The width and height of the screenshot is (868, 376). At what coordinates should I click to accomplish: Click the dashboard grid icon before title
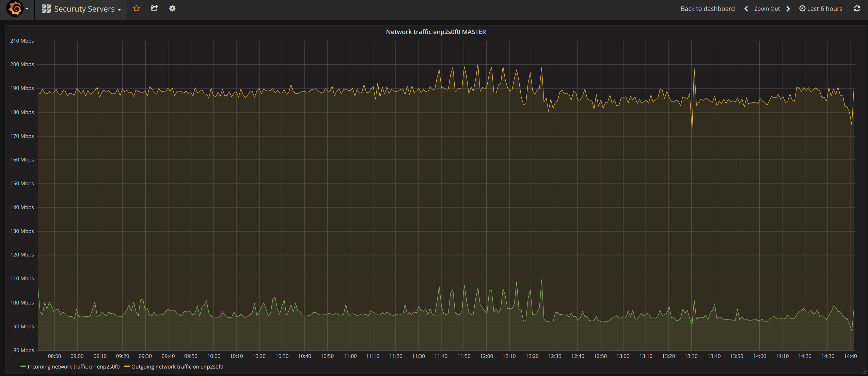47,9
